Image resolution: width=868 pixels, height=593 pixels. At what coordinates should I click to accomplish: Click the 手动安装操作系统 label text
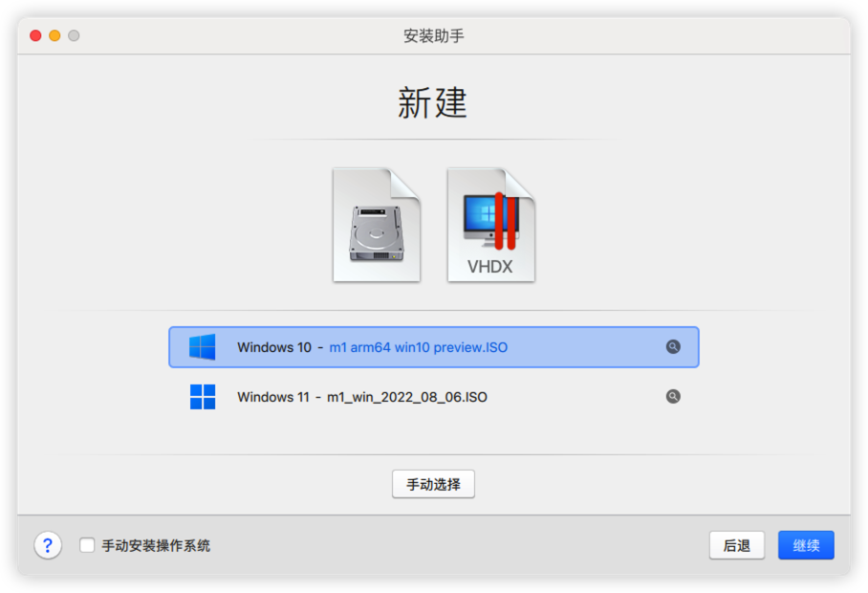coord(156,546)
